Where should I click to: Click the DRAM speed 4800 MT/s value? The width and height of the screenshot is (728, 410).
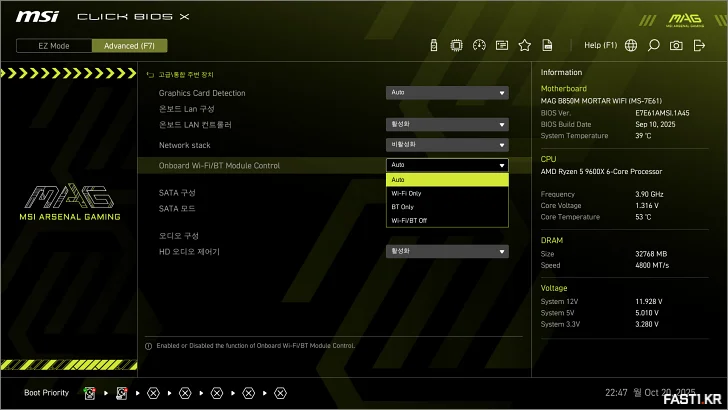pyautogui.click(x=652, y=265)
